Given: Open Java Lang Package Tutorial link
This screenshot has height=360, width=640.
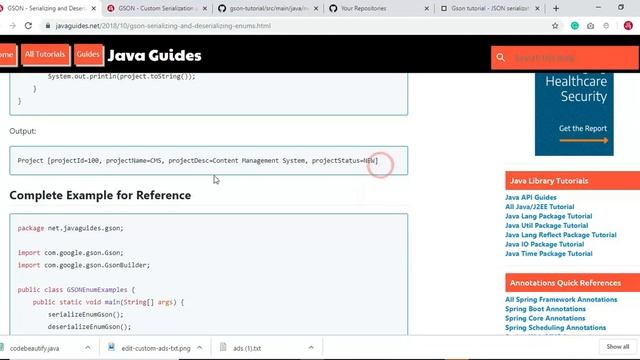Looking at the screenshot, I should coord(549,216).
